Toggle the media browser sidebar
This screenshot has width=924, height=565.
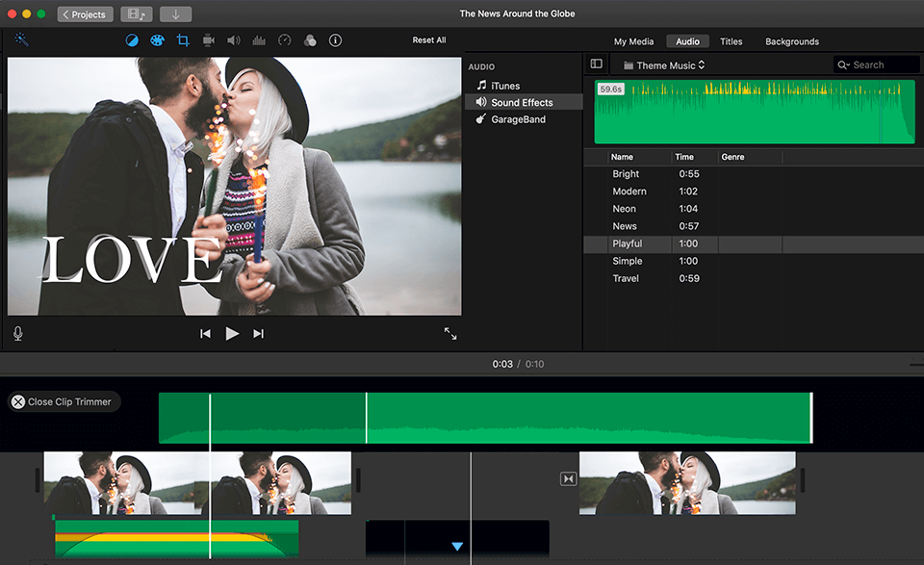click(596, 63)
